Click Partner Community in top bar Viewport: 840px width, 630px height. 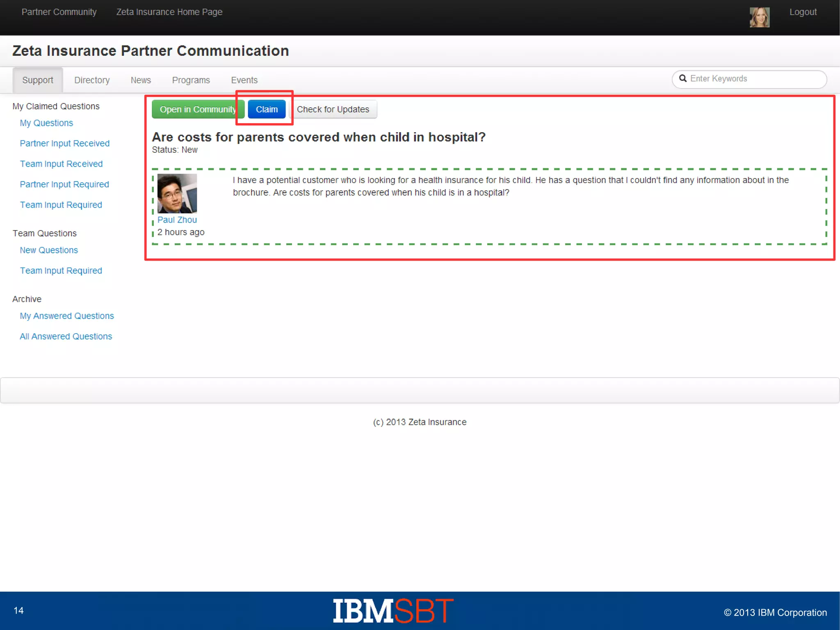pyautogui.click(x=59, y=12)
